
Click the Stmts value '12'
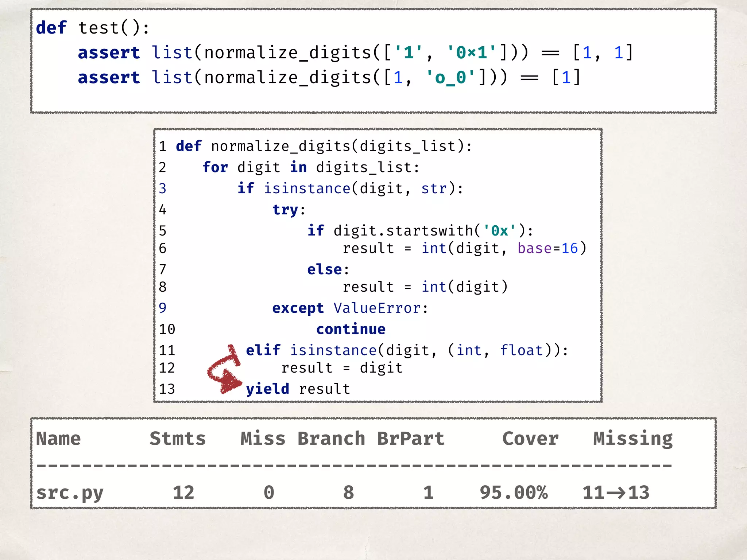(183, 493)
